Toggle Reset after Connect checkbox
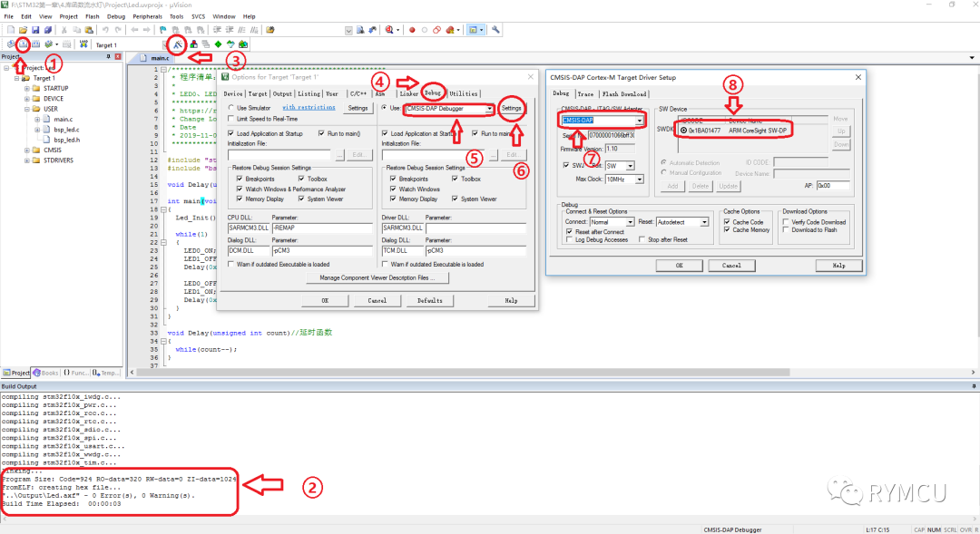The image size is (980, 534). click(569, 232)
